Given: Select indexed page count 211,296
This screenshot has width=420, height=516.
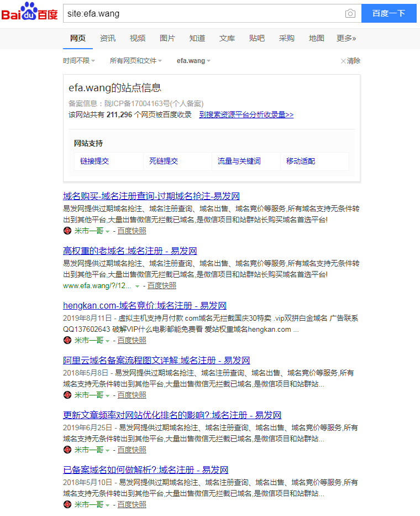Looking at the screenshot, I should click(x=119, y=114).
